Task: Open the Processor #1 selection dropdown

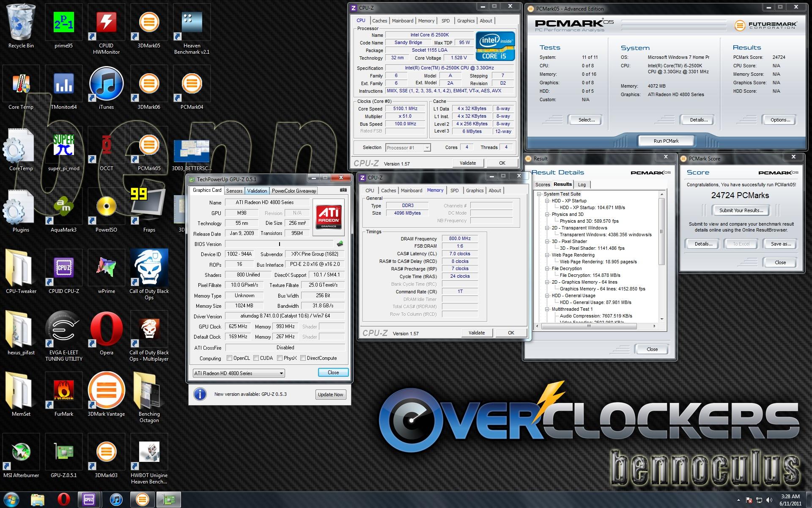Action: pyautogui.click(x=408, y=148)
